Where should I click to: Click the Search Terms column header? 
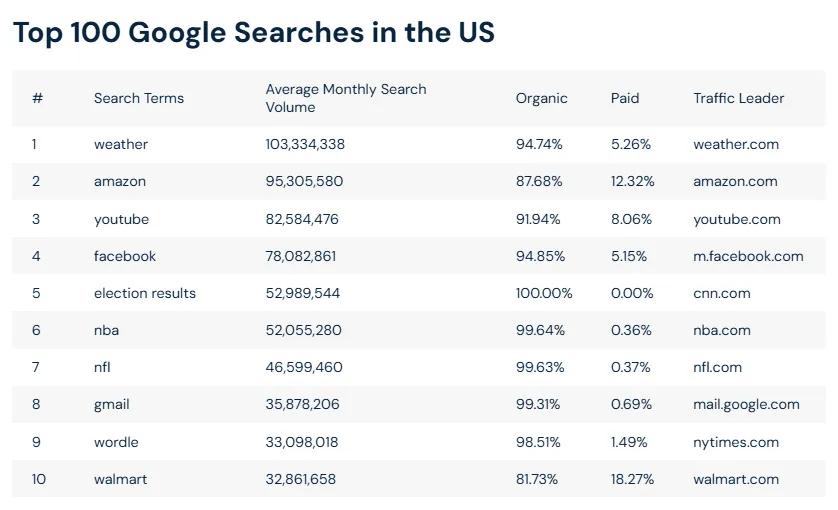pyautogui.click(x=139, y=98)
